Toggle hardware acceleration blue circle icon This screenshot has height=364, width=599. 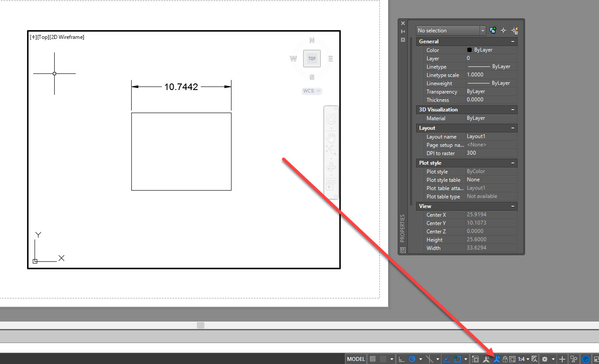586,359
